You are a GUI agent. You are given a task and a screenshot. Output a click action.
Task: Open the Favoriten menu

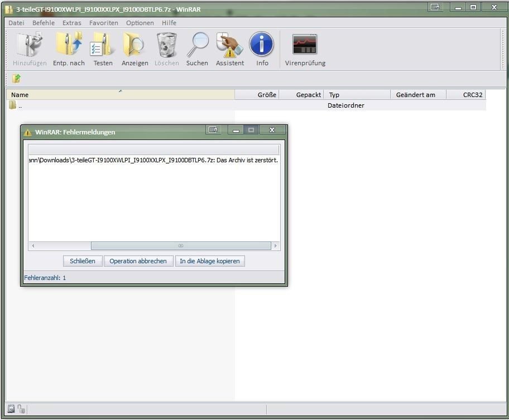tap(104, 23)
